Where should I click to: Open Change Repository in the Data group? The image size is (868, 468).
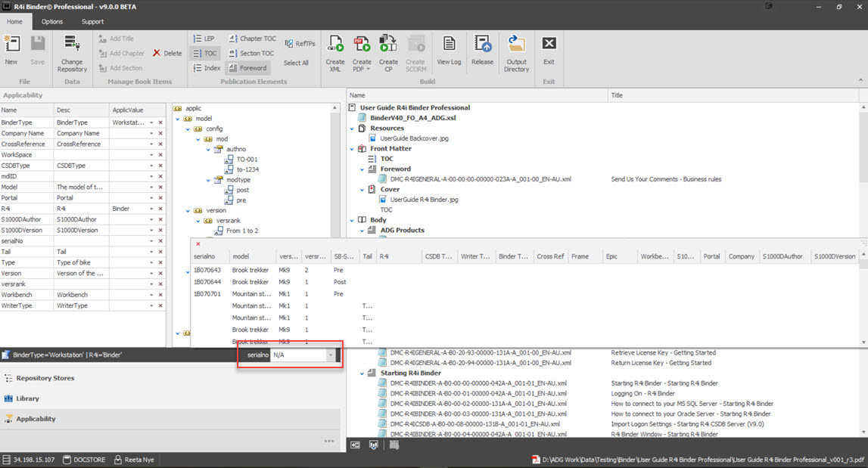tap(72, 53)
